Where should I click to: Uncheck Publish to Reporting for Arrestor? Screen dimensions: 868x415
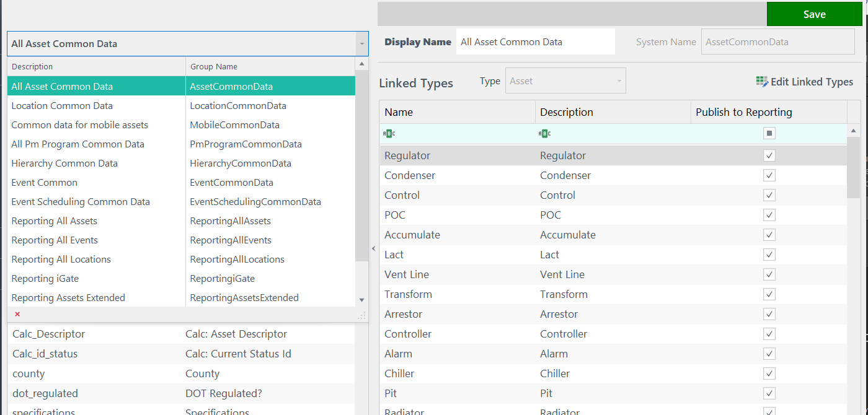[x=769, y=314]
